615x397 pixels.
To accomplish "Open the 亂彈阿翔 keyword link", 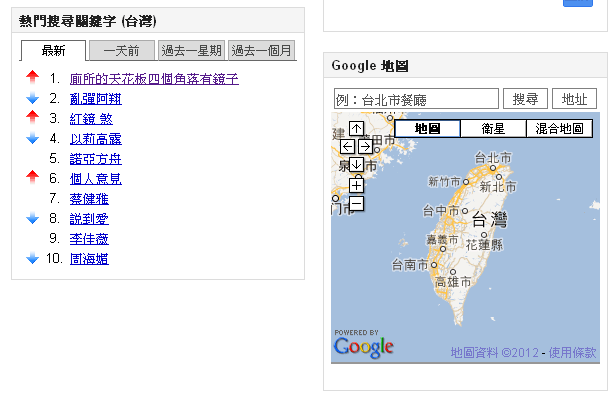I will point(96,99).
